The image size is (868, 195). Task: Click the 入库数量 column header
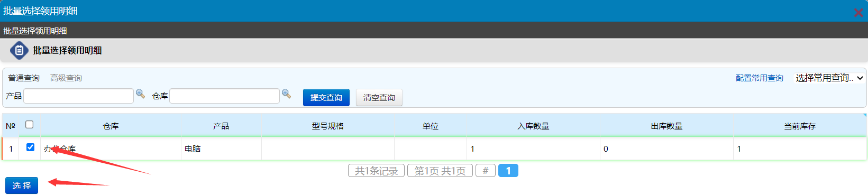(533, 126)
